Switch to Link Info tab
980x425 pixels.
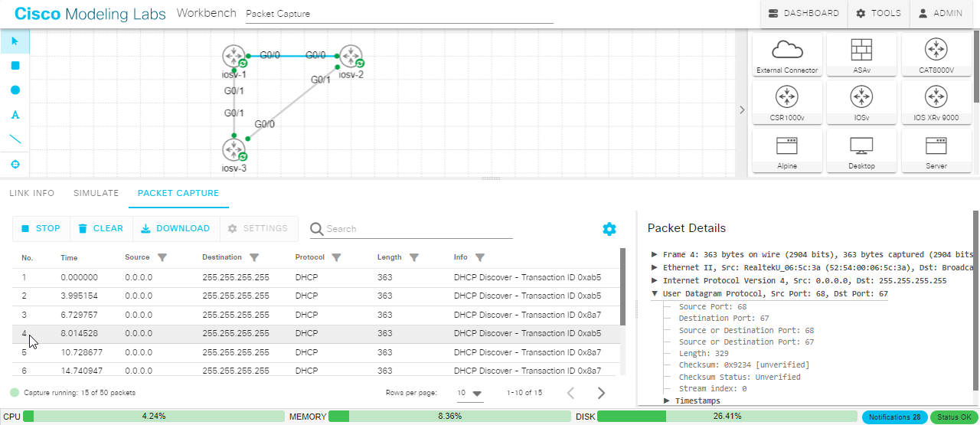[x=31, y=193]
